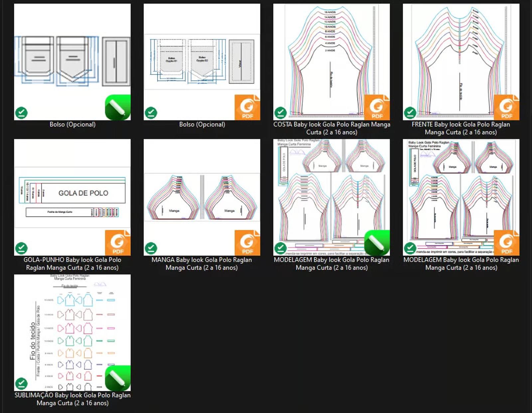
Task: Click the CorelDRAW badge on the first Bolso file
Action: pyautogui.click(x=118, y=107)
